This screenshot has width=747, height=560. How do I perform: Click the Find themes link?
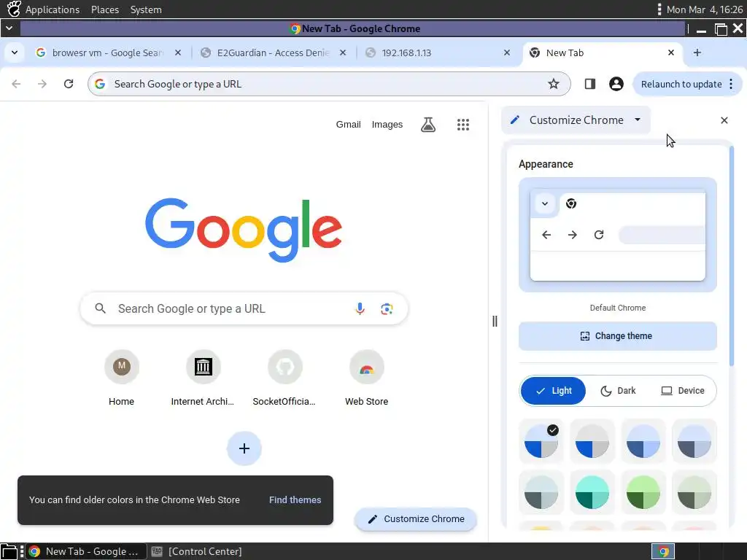295,499
